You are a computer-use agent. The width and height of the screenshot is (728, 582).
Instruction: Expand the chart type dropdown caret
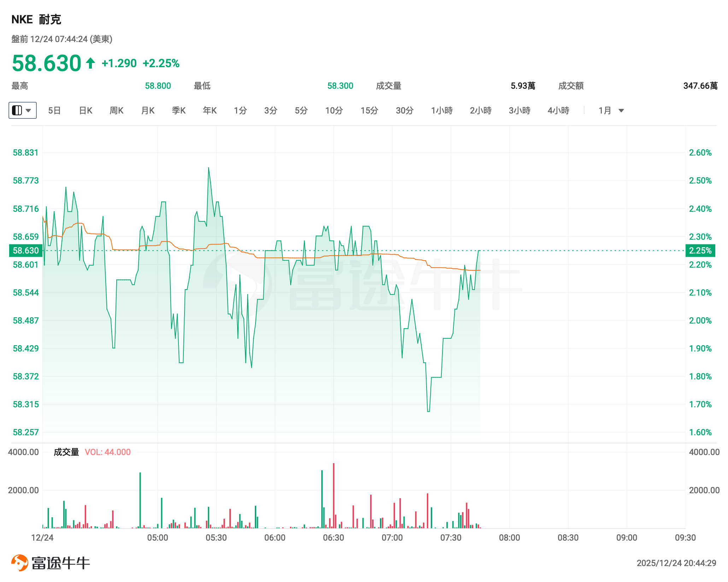29,110
